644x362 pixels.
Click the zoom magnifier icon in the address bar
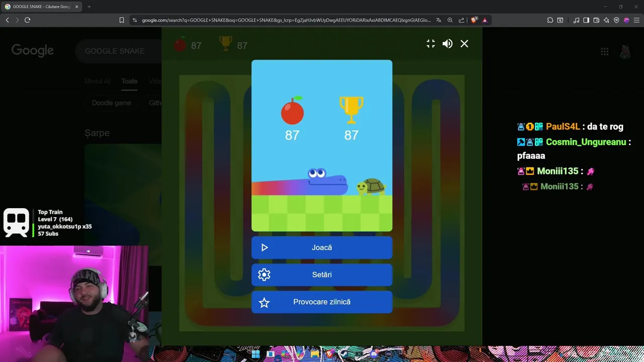tap(450, 20)
